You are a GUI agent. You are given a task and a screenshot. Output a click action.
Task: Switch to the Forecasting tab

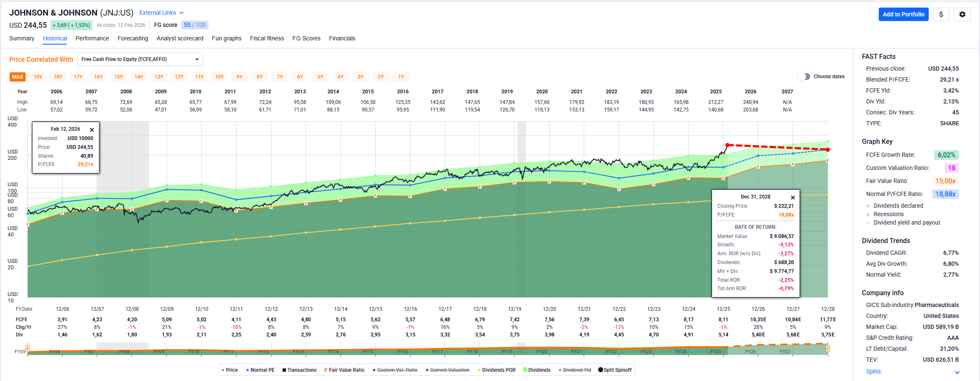[x=133, y=38]
